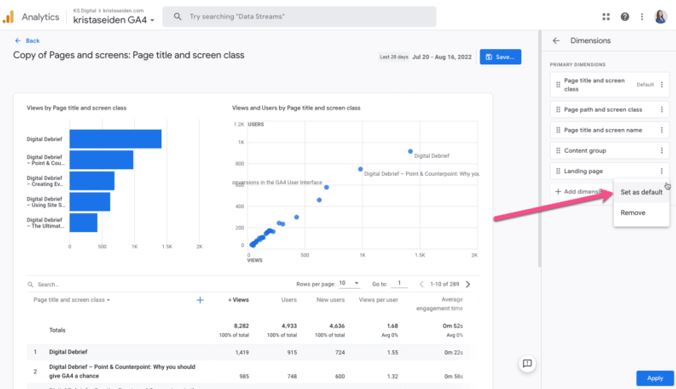Open the top bar three-dot menu
This screenshot has width=676, height=389.
point(642,17)
